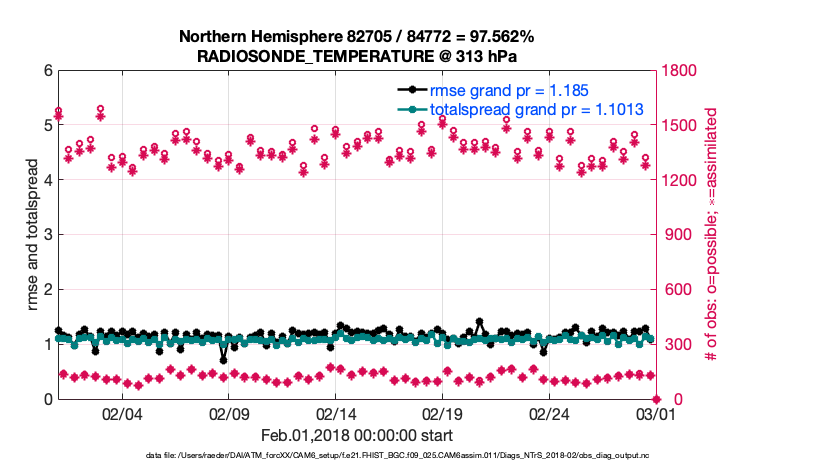Click the topmost red observation marker near 02/03
The width and height of the screenshot is (830, 470).
[x=101, y=109]
